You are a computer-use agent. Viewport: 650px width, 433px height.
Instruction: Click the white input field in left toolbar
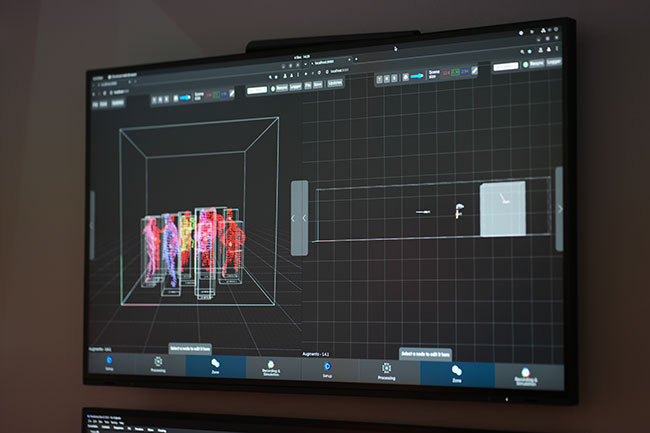(x=257, y=89)
